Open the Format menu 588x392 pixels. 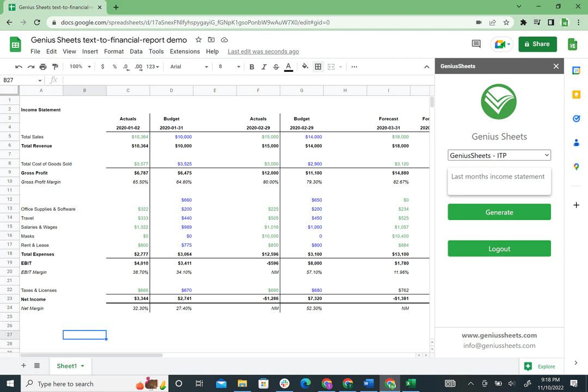click(x=114, y=51)
